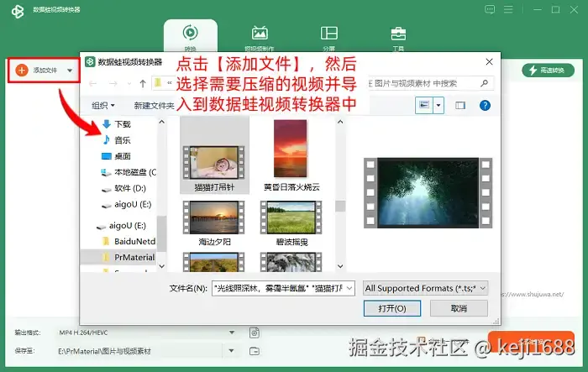The image size is (588, 372).
Task: Open the All Supported Formats dropdown
Action: pos(425,288)
